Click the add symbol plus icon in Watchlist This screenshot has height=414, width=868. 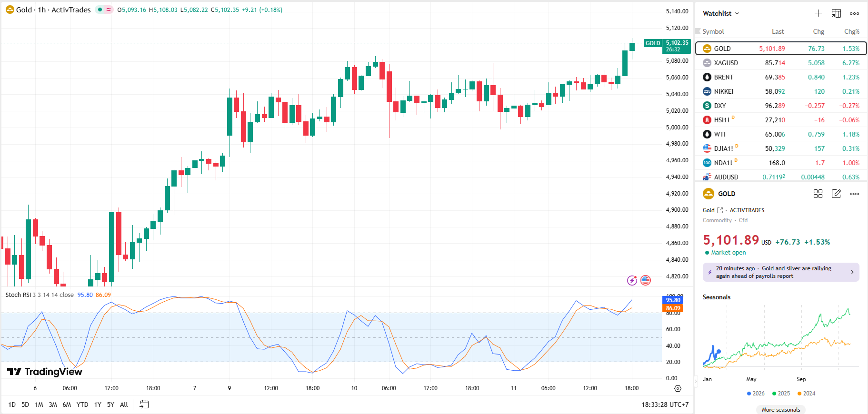(x=818, y=13)
